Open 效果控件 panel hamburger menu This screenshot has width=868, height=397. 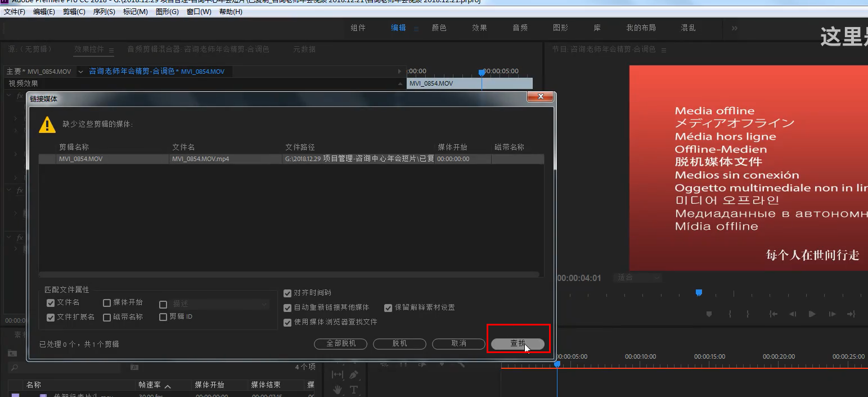(x=111, y=50)
